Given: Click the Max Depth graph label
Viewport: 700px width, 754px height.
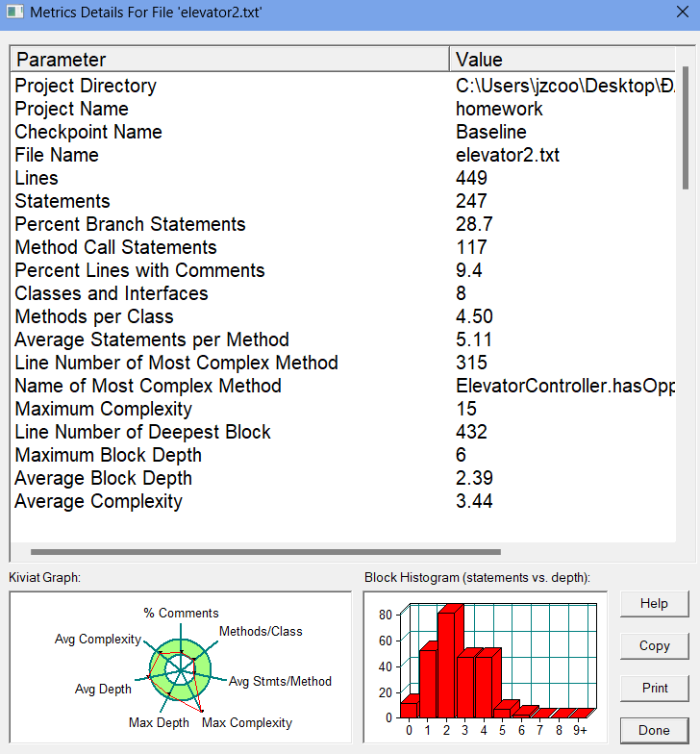Looking at the screenshot, I should coord(159,723).
